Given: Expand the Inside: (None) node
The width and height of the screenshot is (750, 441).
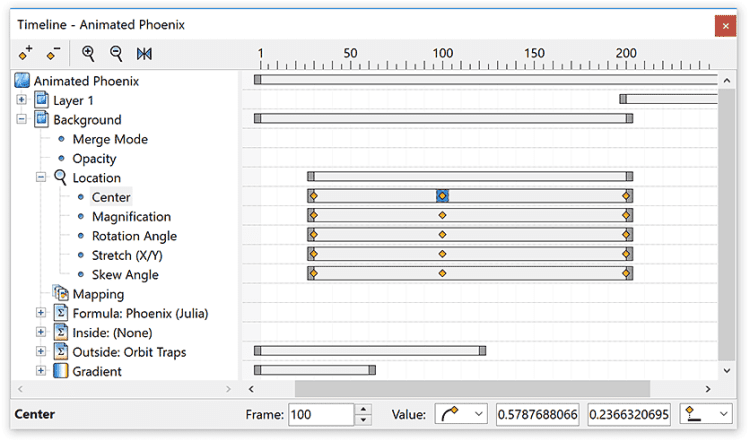Looking at the screenshot, I should tap(41, 332).
